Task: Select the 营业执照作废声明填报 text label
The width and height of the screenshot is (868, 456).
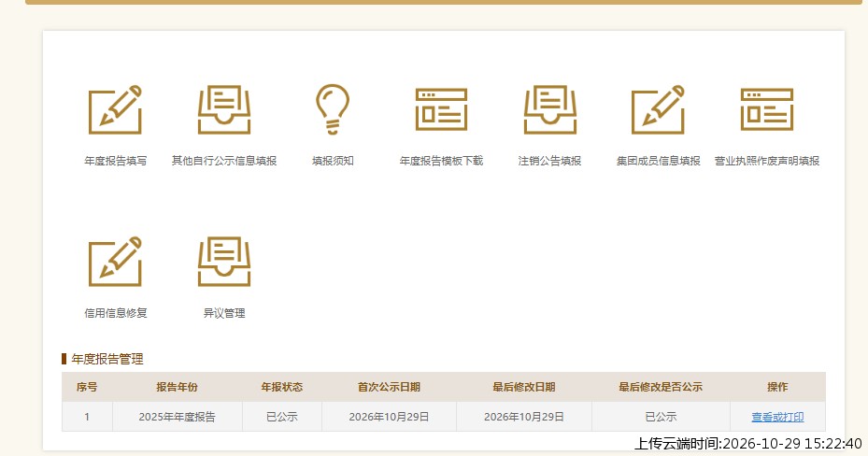Action: pos(767,161)
